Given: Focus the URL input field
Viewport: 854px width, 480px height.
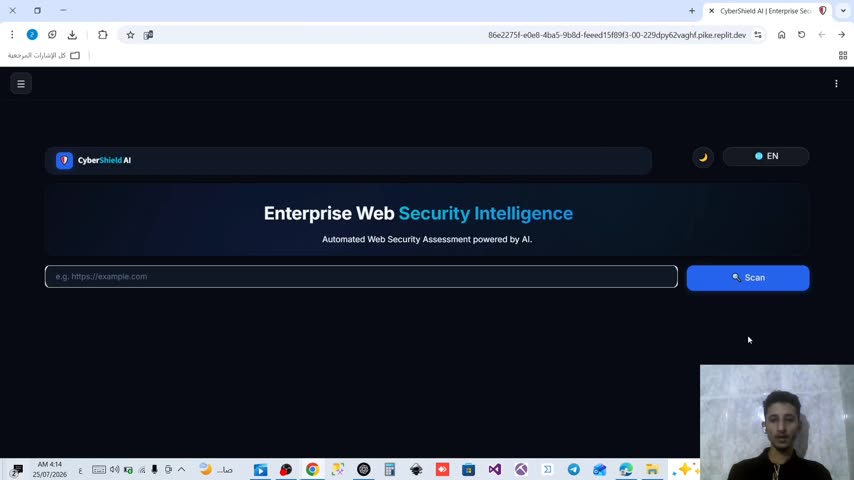Looking at the screenshot, I should point(361,277).
